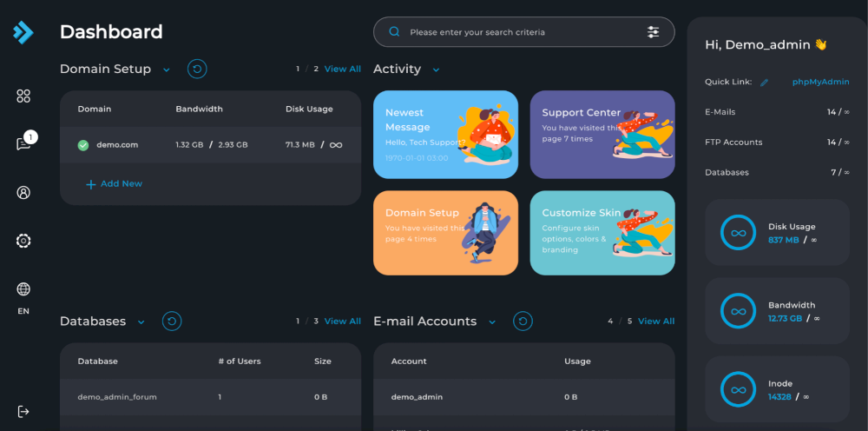The image size is (868, 431).
Task: Open the search filter sliders icon
Action: [653, 32]
